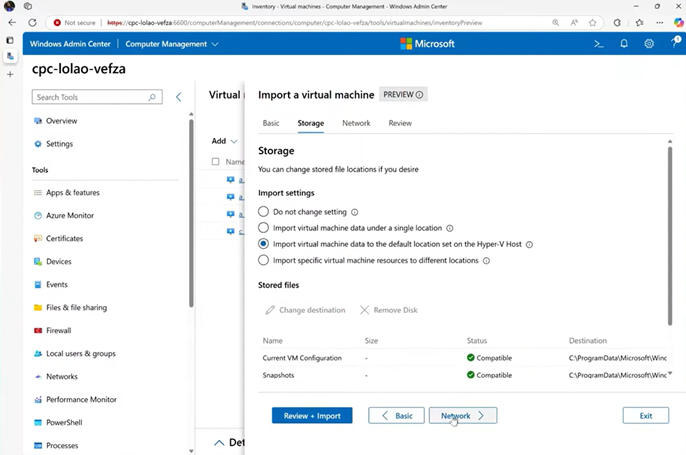The width and height of the screenshot is (686, 455).
Task: Click the Size column header
Action: pos(371,341)
